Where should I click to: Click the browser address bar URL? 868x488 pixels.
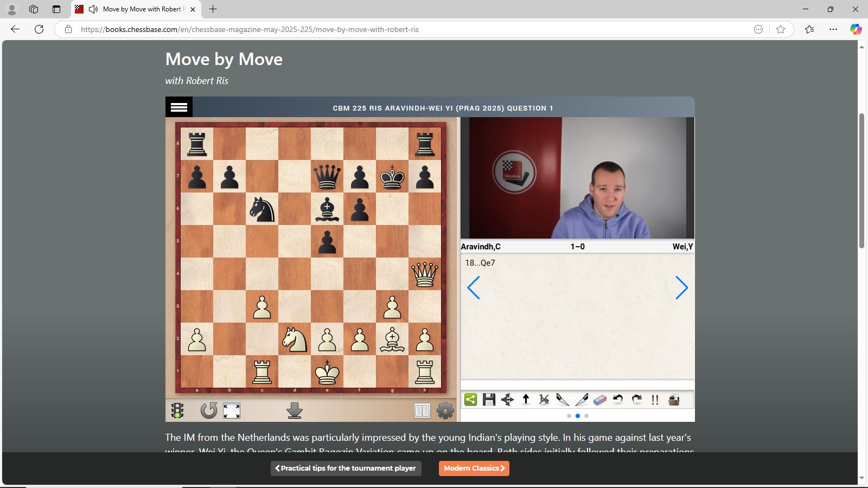tap(250, 29)
